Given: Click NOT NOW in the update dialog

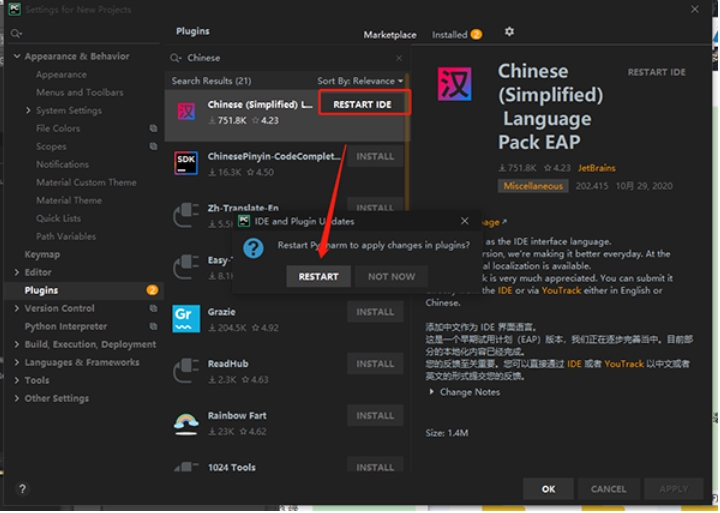Looking at the screenshot, I should click(x=391, y=276).
